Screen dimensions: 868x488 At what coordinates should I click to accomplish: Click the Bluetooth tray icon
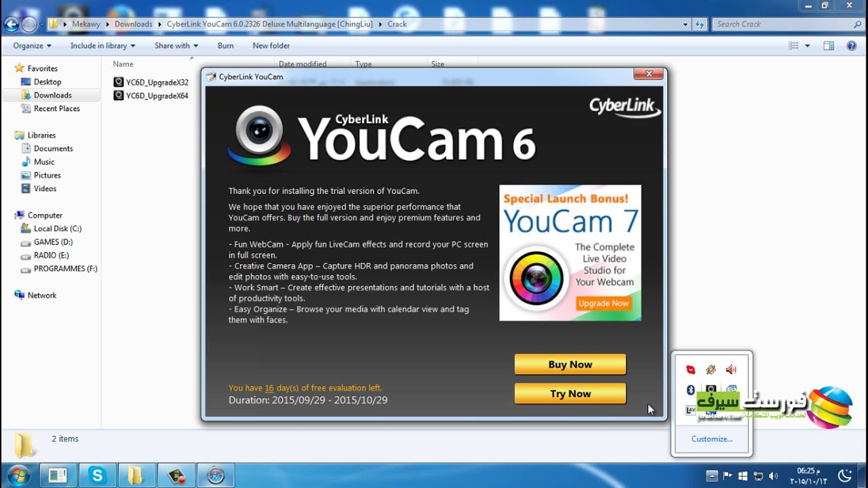pyautogui.click(x=690, y=390)
